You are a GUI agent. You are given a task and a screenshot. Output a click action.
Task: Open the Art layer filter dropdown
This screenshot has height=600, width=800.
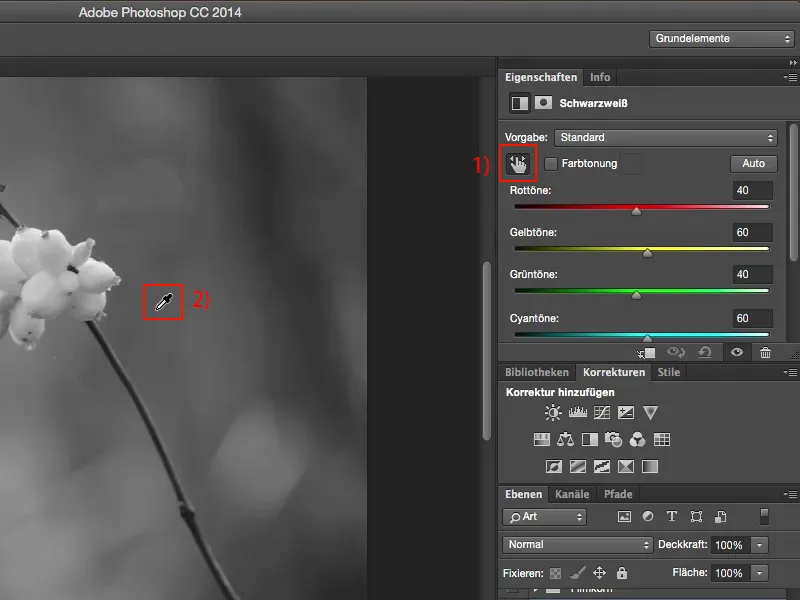544,517
